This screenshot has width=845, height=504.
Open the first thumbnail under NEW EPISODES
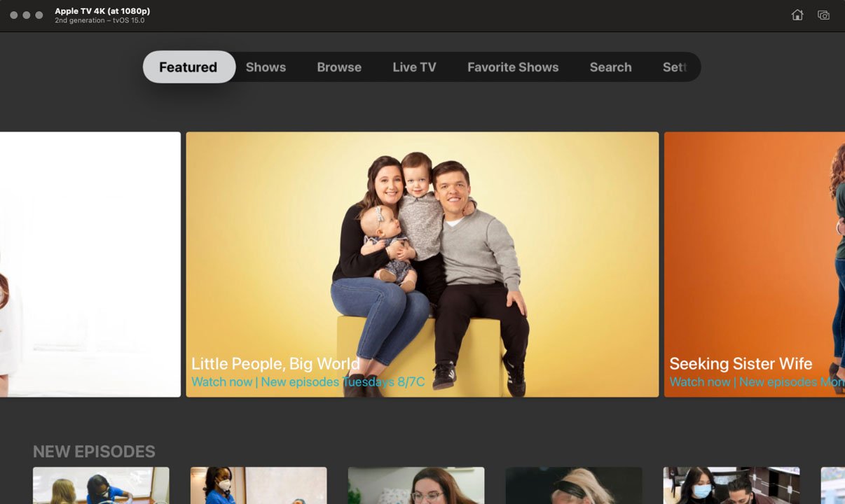pos(101,485)
